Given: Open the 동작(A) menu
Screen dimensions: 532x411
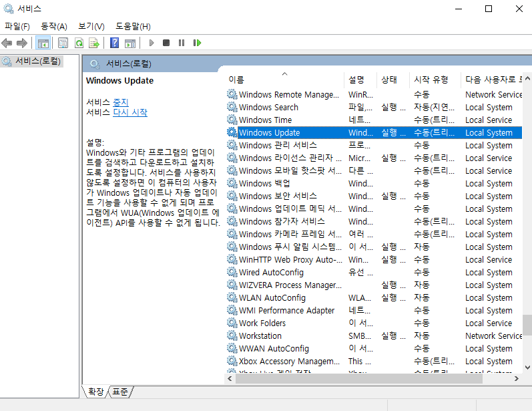Looking at the screenshot, I should [x=54, y=27].
